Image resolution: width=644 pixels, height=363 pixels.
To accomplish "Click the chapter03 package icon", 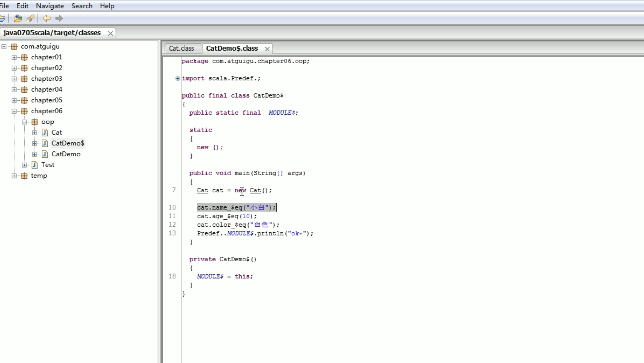I will click(24, 79).
